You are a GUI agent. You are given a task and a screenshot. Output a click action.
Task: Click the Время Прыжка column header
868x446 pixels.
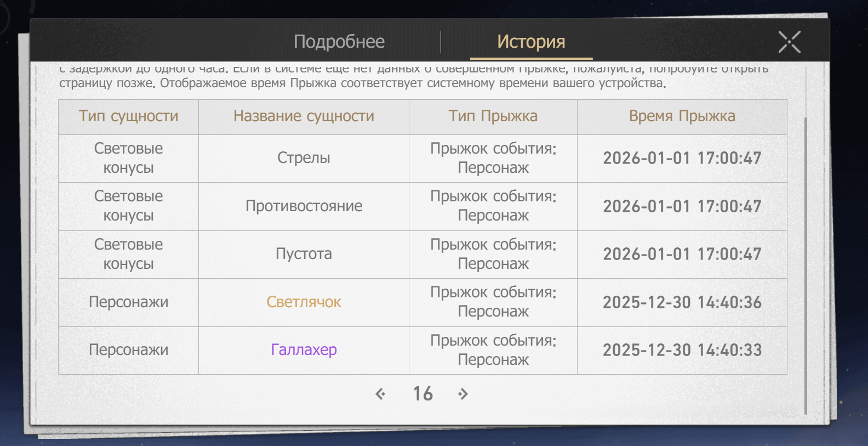(682, 116)
